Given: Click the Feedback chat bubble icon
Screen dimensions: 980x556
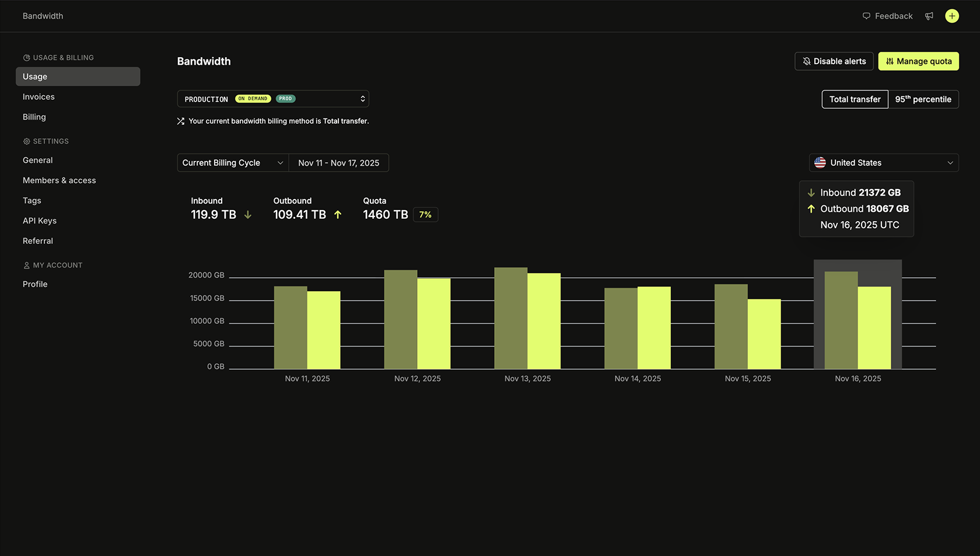Looking at the screenshot, I should pyautogui.click(x=866, y=16).
